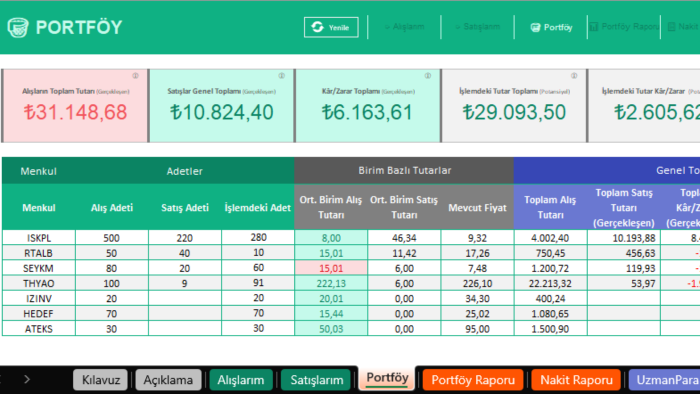Viewport: 700px width, 394px height.
Task: Select the 91 in-process quantity for THYAO
Action: 258,283
